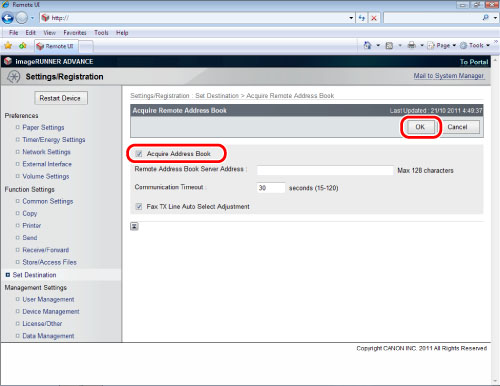
Task: Click the OK button
Action: pyautogui.click(x=420, y=127)
